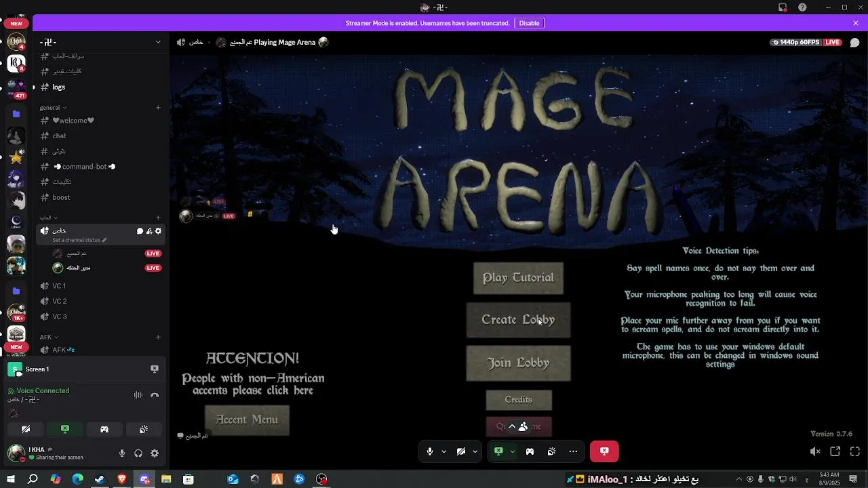The image size is (868, 488).
Task: Collapse the AFK category
Action: pos(48,337)
